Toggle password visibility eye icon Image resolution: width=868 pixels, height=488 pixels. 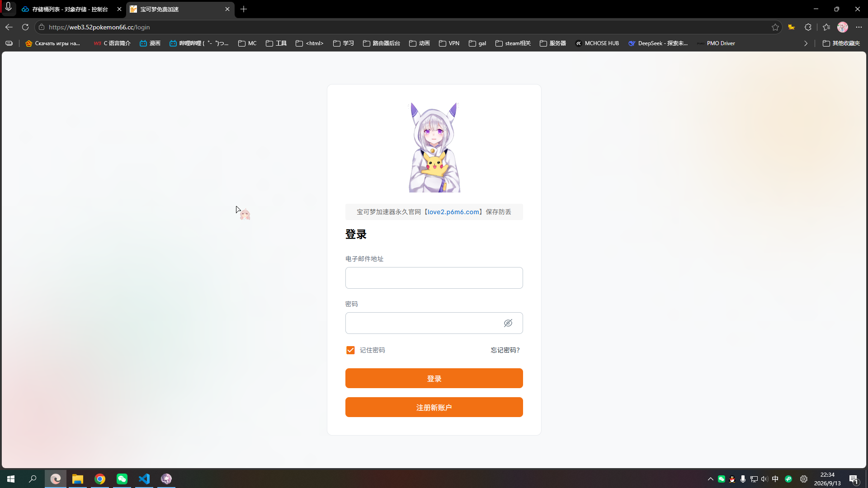[508, 323]
